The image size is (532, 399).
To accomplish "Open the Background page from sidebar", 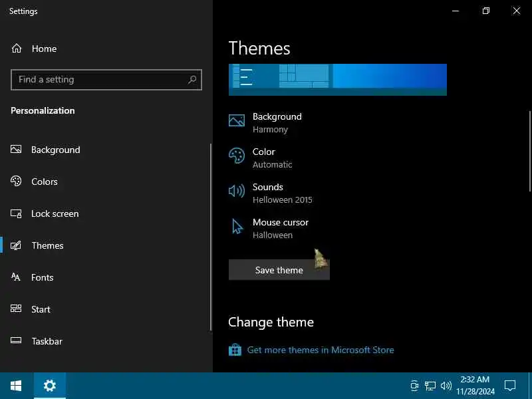I will (105, 150).
